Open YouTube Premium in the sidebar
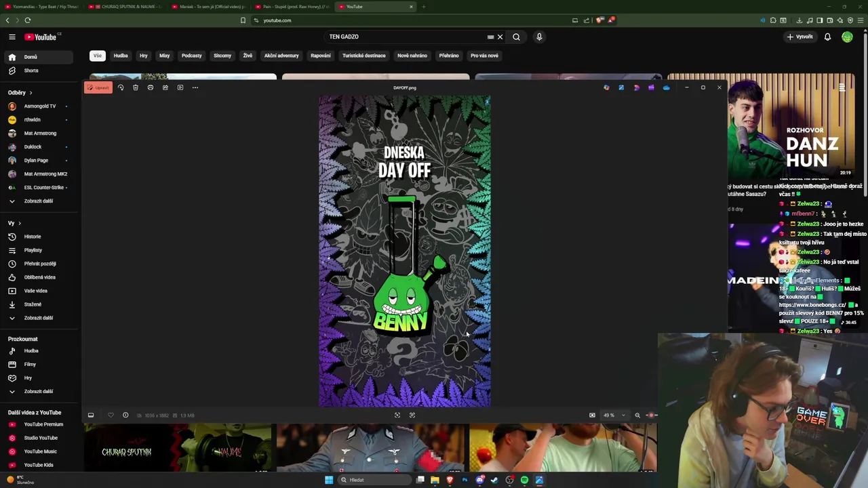 point(37,424)
